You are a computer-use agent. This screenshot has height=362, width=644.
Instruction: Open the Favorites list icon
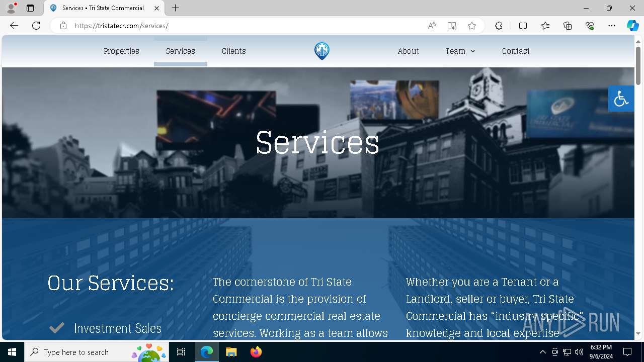(x=545, y=26)
